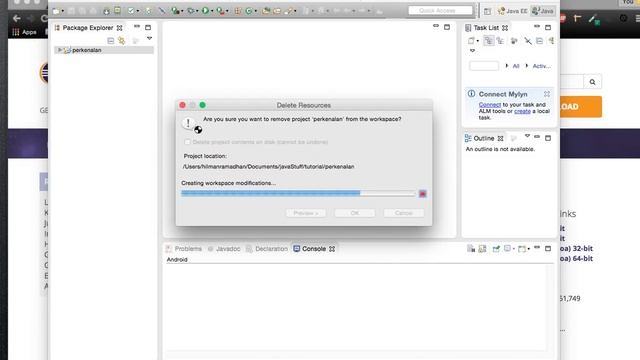Click Cancel in Delete Resources dialog
640x360 pixels.
point(404,213)
